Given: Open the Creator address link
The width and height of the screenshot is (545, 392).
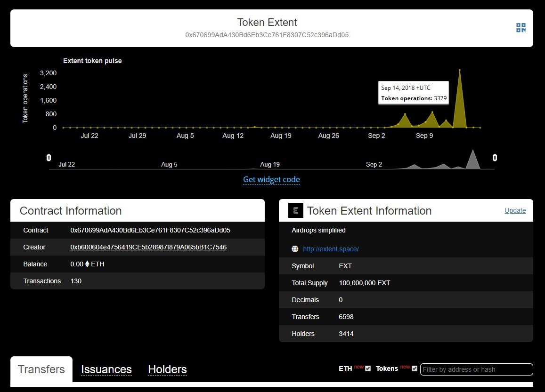Looking at the screenshot, I should point(148,247).
